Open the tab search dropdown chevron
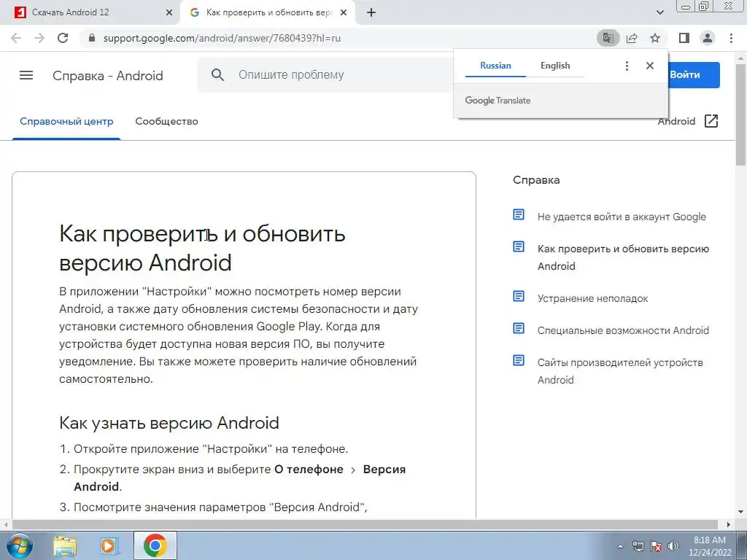 tap(659, 13)
